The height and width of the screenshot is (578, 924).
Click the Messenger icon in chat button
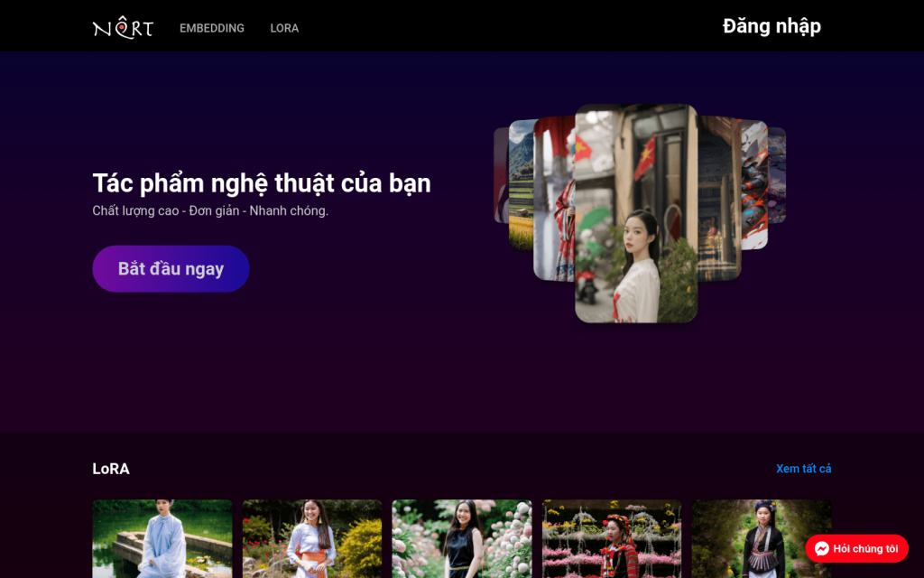[821, 549]
